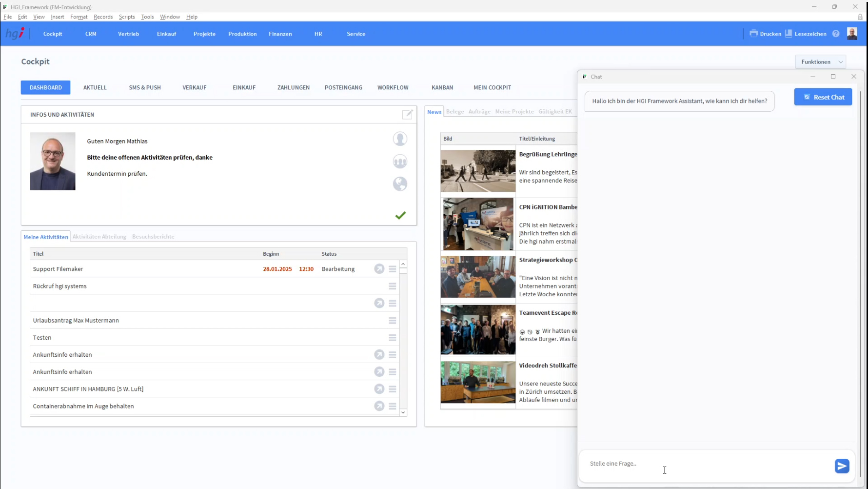This screenshot has width=868, height=489.
Task: Switch to the MEIN COCKPIT tab
Action: [492, 87]
